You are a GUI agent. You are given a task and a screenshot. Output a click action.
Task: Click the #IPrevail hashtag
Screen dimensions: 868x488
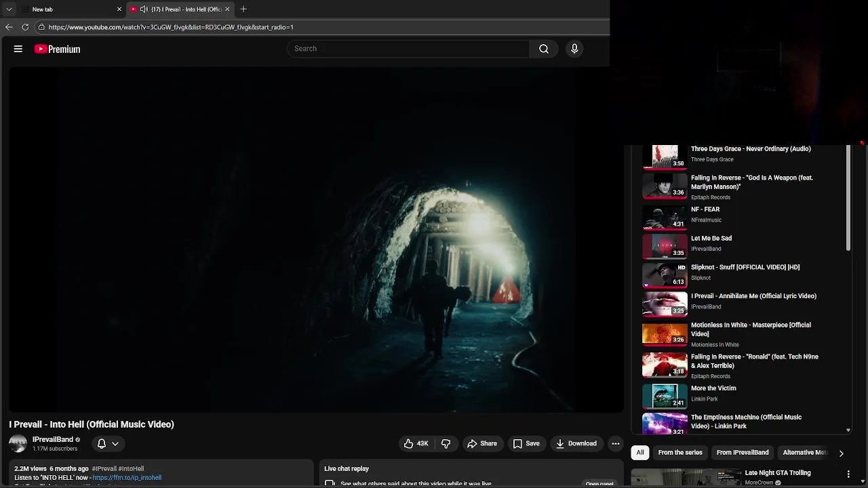(x=104, y=468)
